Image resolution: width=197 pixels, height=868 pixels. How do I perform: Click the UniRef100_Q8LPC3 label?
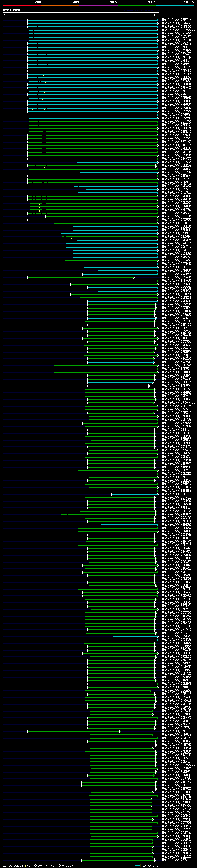tap(176, 291)
